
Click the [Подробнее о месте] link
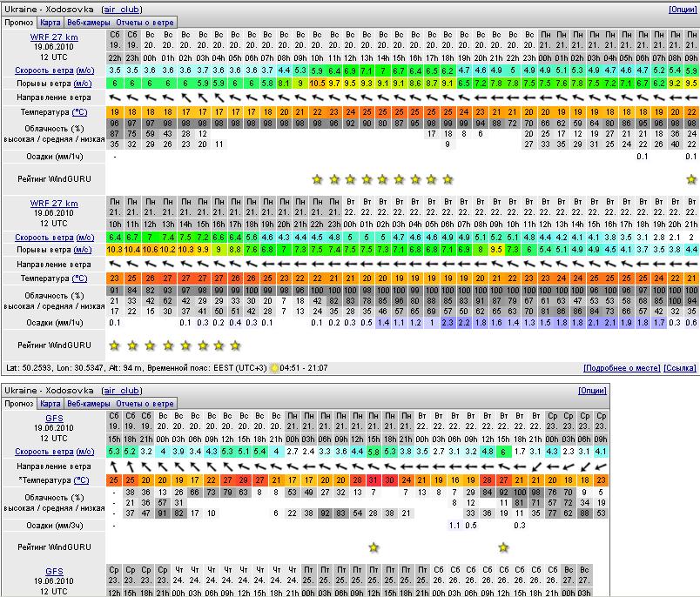click(621, 368)
